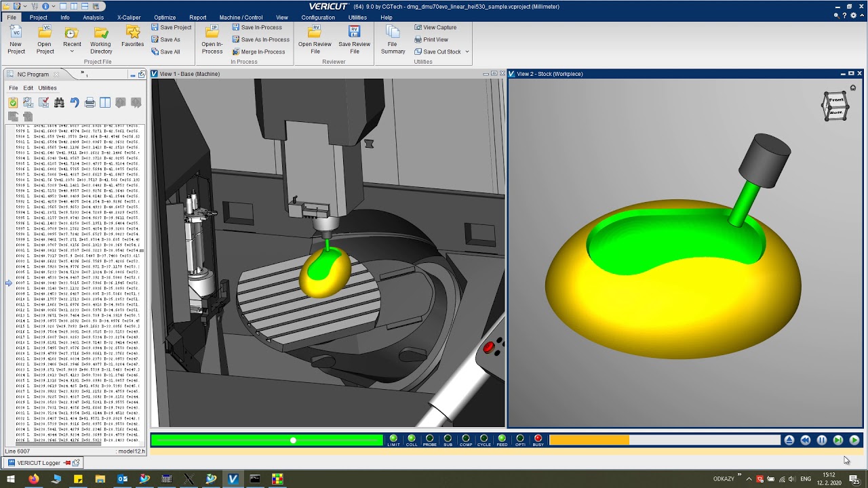Click the Rewind NC Program button
The height and width of the screenshot is (488, 868).
point(806,441)
